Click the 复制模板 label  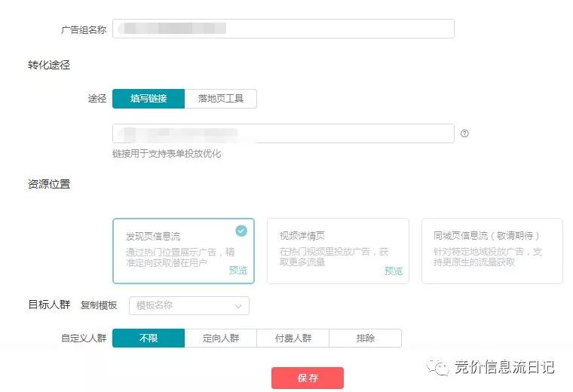point(99,305)
